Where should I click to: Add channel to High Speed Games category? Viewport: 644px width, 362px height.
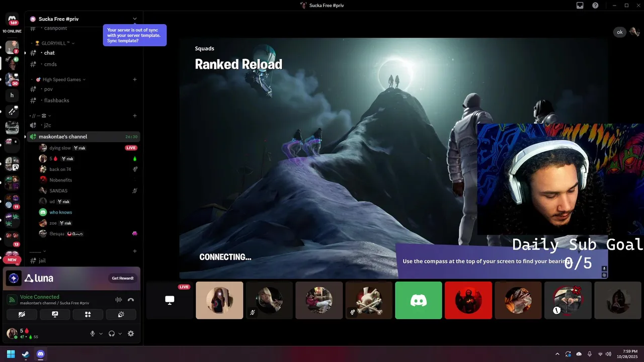(x=134, y=79)
